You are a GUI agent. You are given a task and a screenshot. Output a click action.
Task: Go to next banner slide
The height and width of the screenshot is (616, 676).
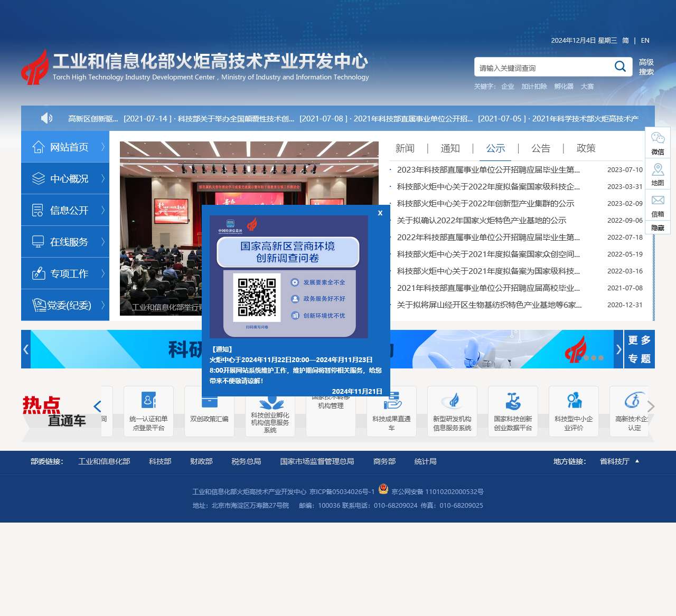coord(619,349)
